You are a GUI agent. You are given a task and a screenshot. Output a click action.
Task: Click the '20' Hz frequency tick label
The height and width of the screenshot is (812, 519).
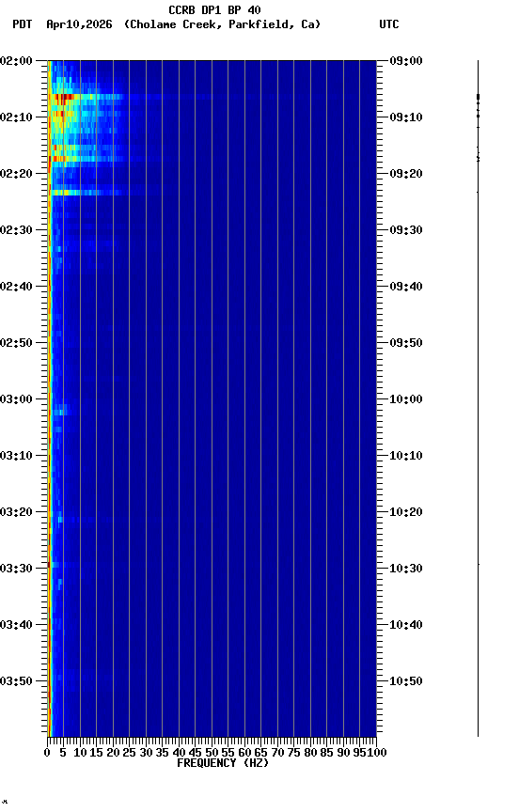(113, 753)
